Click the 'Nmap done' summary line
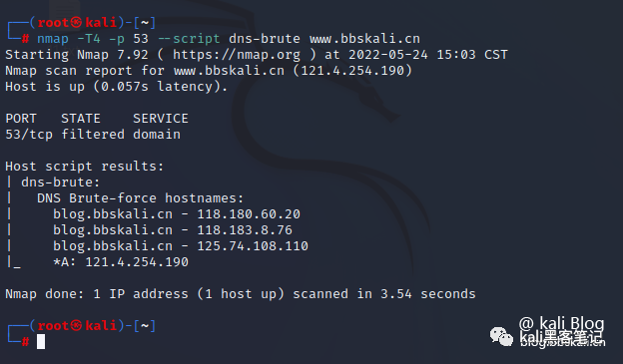This screenshot has width=623, height=364. click(x=240, y=294)
